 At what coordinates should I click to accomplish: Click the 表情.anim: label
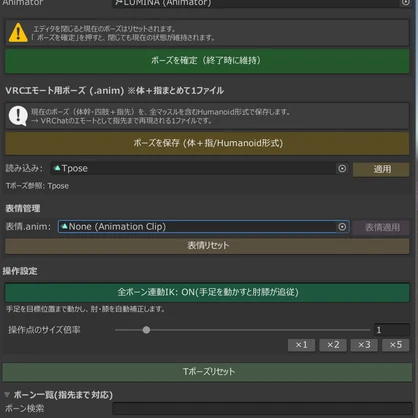28,227
